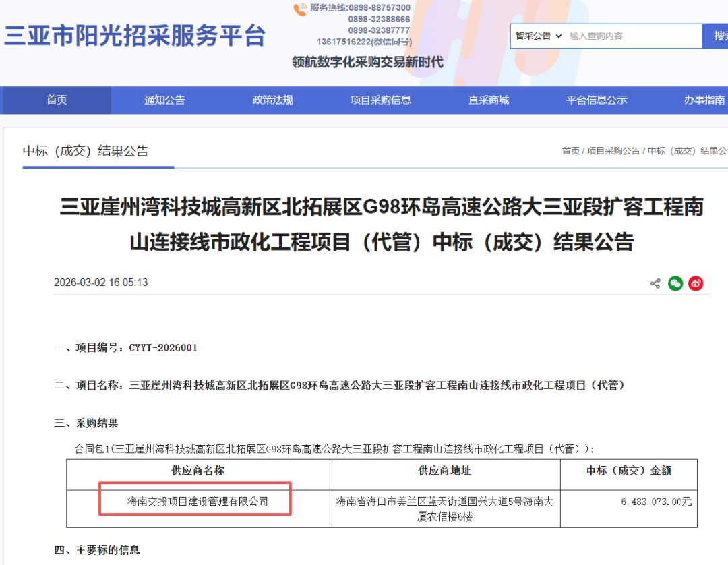Screen dimensions: 728x565
Task: Visit 直采商城 from the navigation bar
Action: (489, 100)
